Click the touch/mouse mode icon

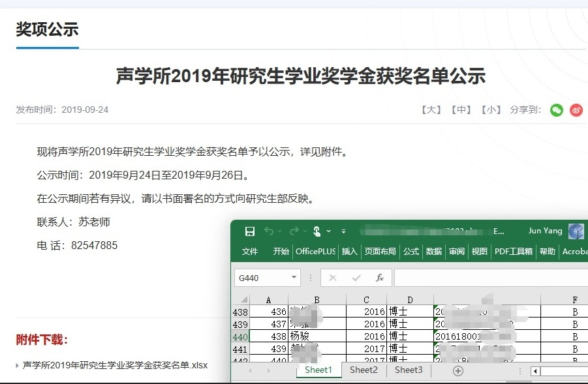(317, 231)
